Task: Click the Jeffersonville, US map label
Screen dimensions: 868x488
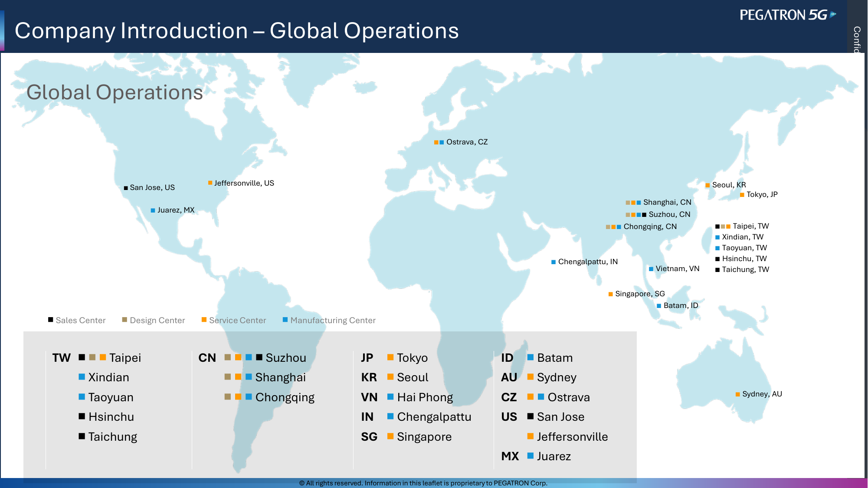Action: [x=244, y=183]
